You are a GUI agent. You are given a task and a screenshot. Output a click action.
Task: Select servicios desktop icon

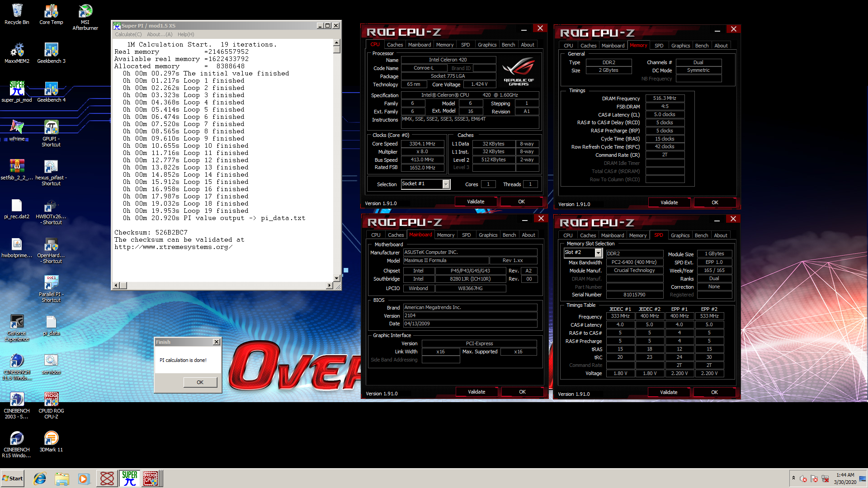(51, 364)
